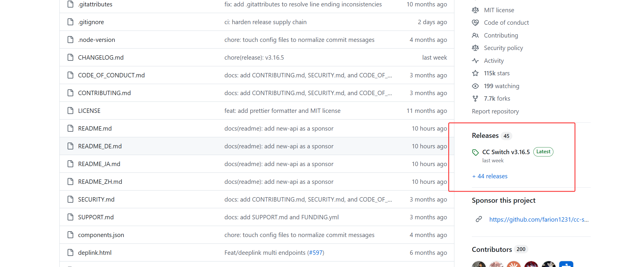Open the CC Switch v3.16.5 release
Image resolution: width=644 pixels, height=267 pixels.
(x=506, y=152)
